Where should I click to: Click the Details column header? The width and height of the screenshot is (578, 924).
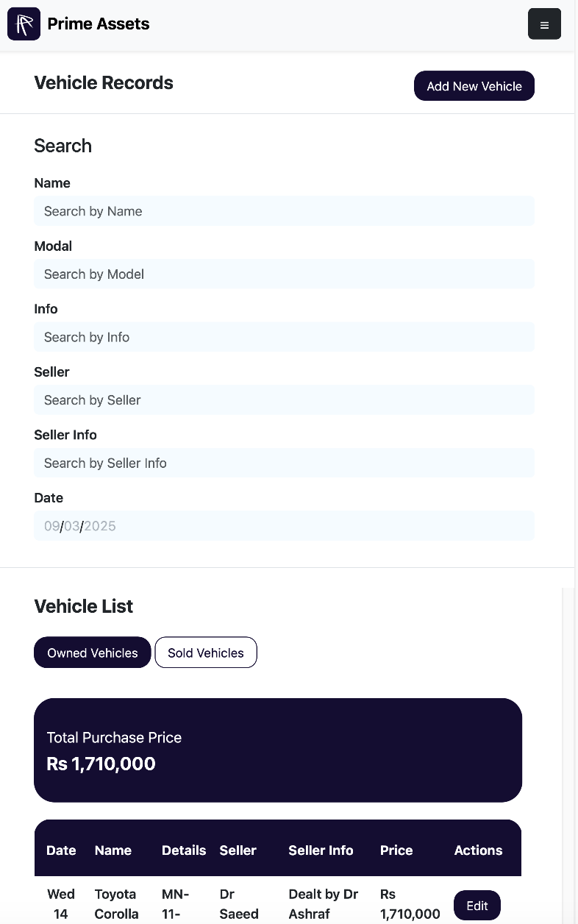(184, 850)
